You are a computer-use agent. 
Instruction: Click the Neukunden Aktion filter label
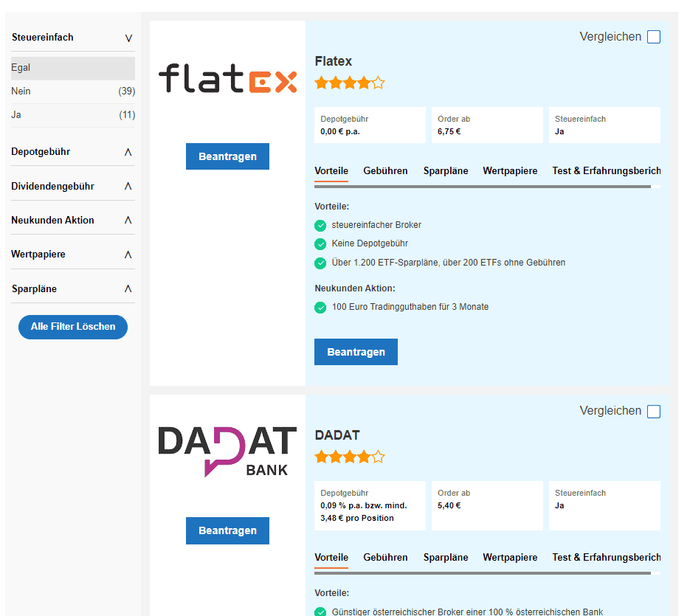[x=52, y=220]
